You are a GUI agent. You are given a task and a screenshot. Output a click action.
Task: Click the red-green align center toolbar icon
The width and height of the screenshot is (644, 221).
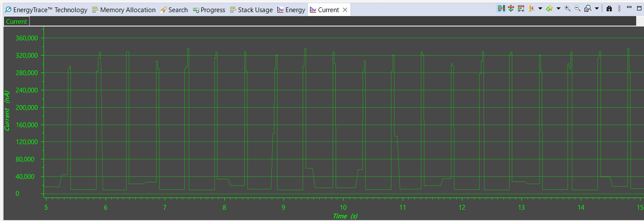(511, 8)
